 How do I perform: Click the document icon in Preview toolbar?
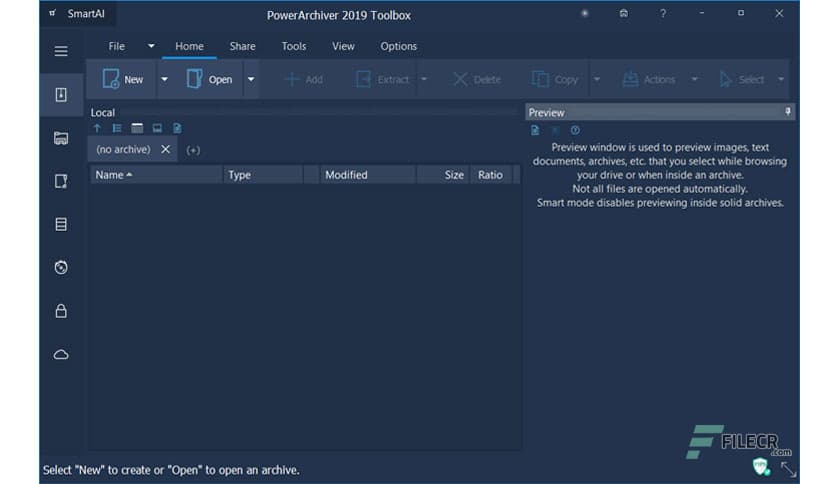[535, 130]
